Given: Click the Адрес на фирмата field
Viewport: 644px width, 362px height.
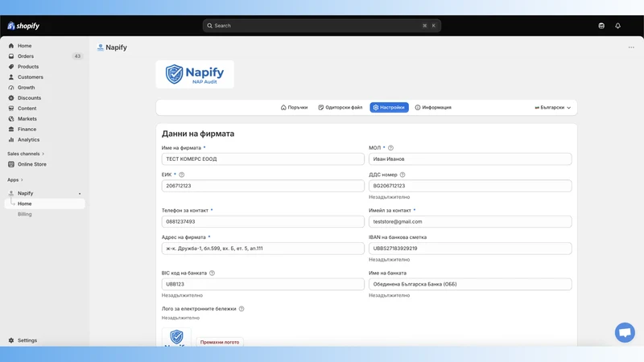Looking at the screenshot, I should 263,249.
